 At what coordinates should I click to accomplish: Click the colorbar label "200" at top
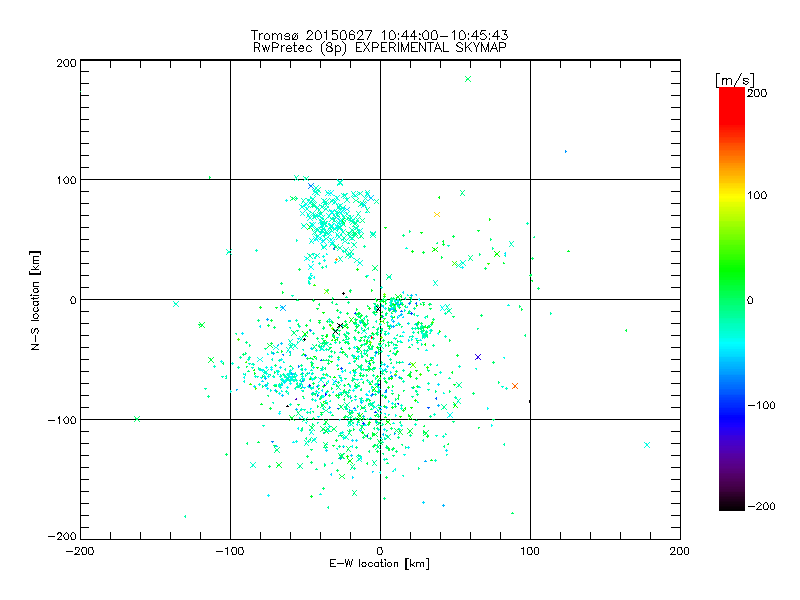(x=757, y=93)
